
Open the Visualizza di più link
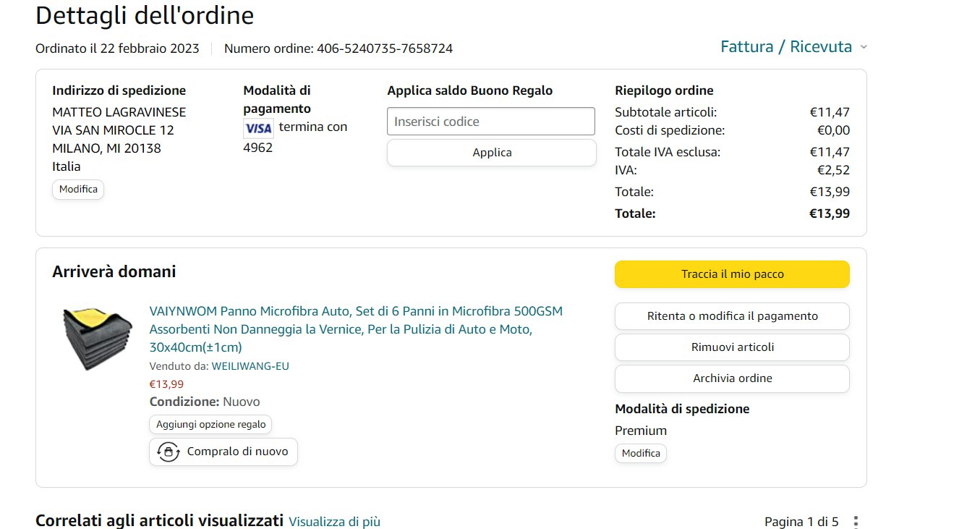click(x=334, y=522)
